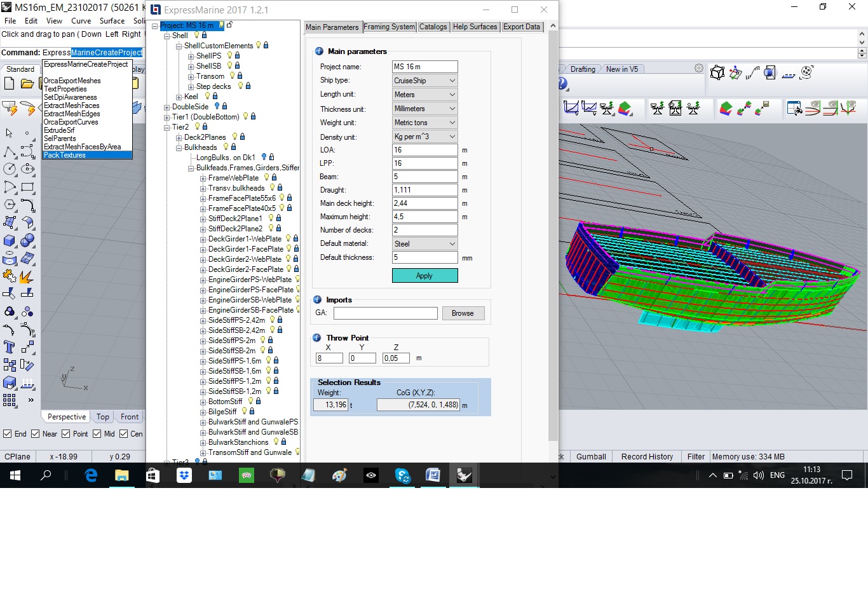
Task: Enable the Mid osnap checkbox
Action: [x=97, y=434]
